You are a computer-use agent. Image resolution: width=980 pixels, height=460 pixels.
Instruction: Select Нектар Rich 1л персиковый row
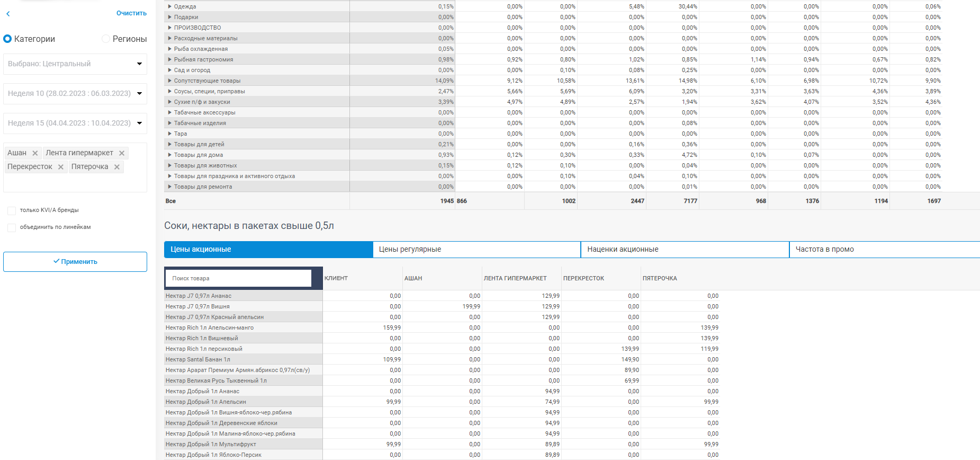click(244, 349)
